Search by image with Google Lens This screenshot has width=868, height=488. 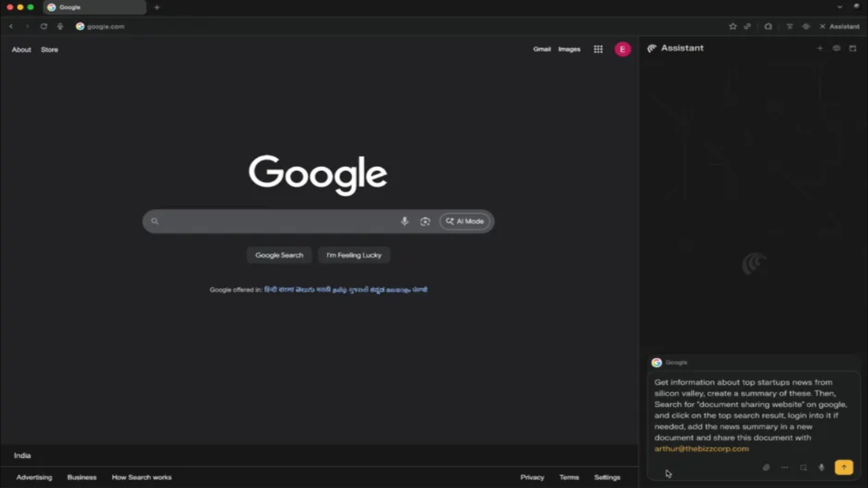(x=425, y=221)
